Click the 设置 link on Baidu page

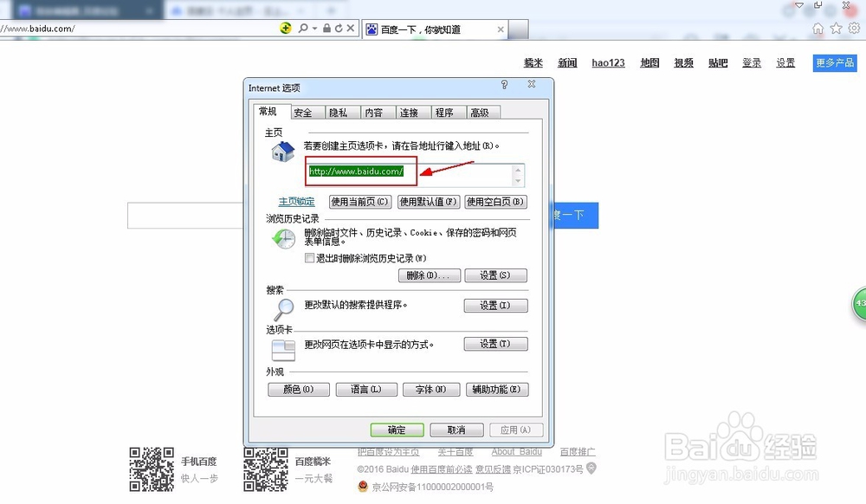[x=785, y=63]
